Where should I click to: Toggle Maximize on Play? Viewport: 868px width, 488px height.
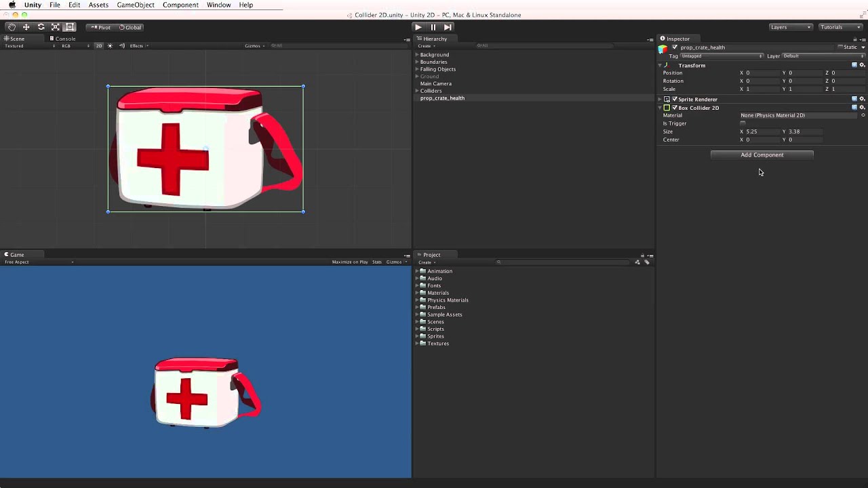click(x=350, y=262)
